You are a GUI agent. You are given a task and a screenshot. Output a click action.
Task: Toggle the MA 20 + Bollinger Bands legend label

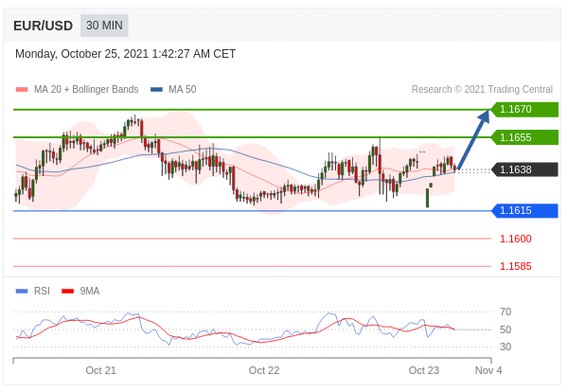point(86,90)
